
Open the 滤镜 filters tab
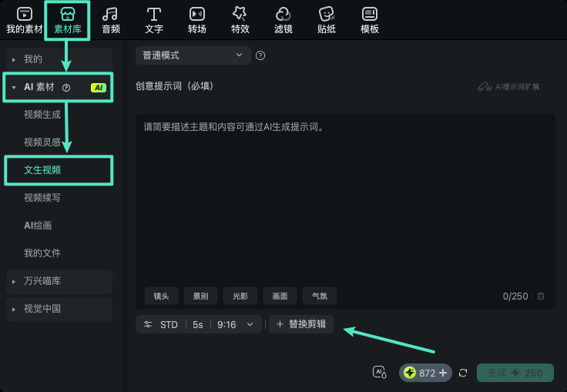283,21
